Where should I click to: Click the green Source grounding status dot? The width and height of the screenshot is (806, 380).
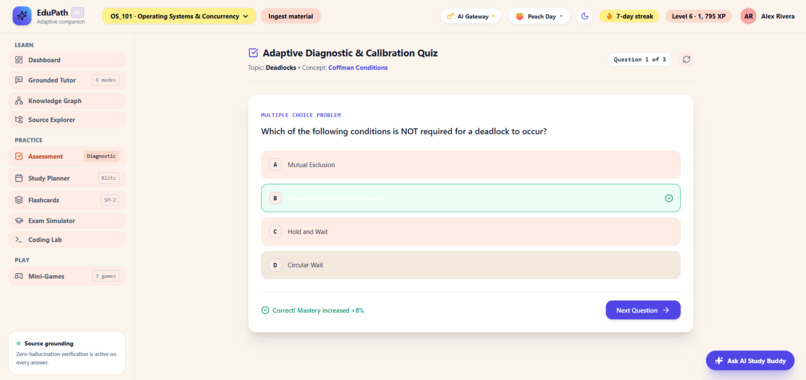coord(19,343)
